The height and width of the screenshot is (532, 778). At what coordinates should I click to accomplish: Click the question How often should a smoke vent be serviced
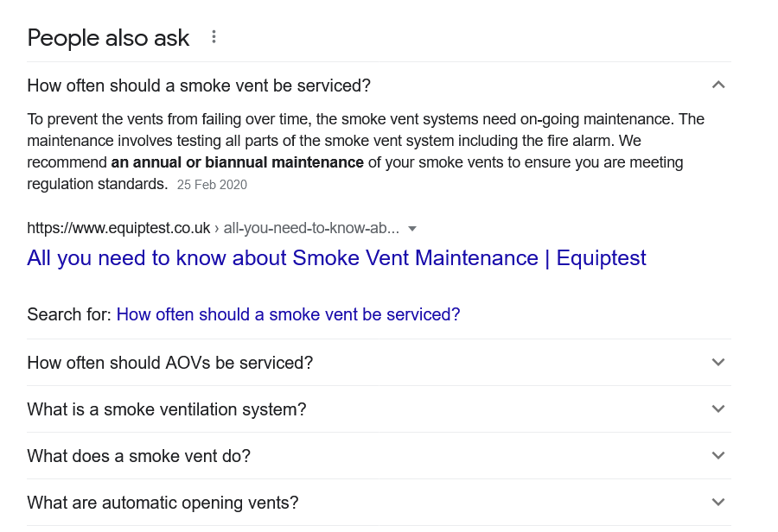click(x=199, y=85)
